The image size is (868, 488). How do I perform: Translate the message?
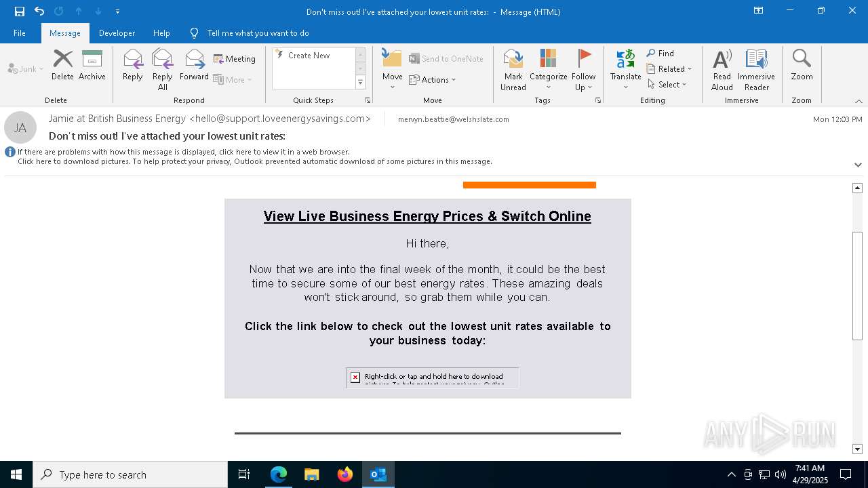pyautogui.click(x=625, y=69)
